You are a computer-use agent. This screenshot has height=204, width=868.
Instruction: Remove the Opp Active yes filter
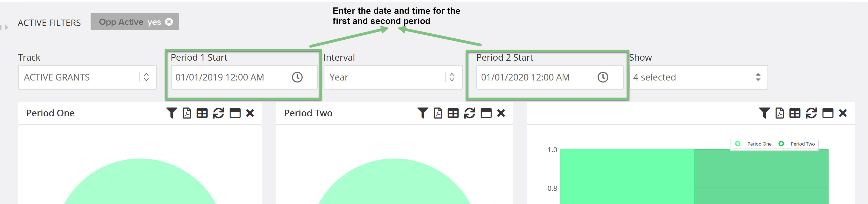tap(169, 22)
